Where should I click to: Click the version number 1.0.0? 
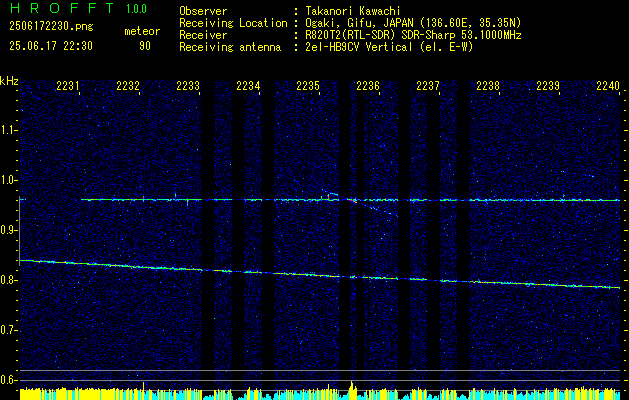tap(136, 9)
